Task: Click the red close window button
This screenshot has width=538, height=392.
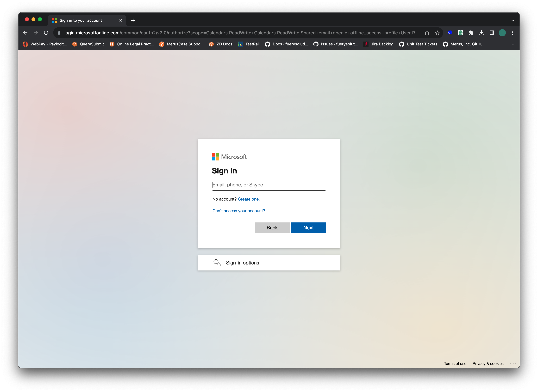Action: (x=27, y=19)
